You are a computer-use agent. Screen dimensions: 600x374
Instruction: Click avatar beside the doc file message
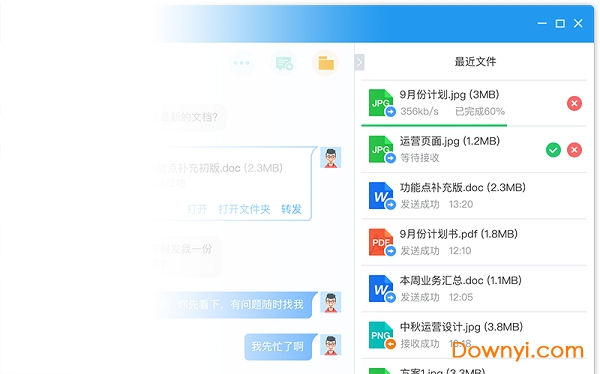(331, 157)
